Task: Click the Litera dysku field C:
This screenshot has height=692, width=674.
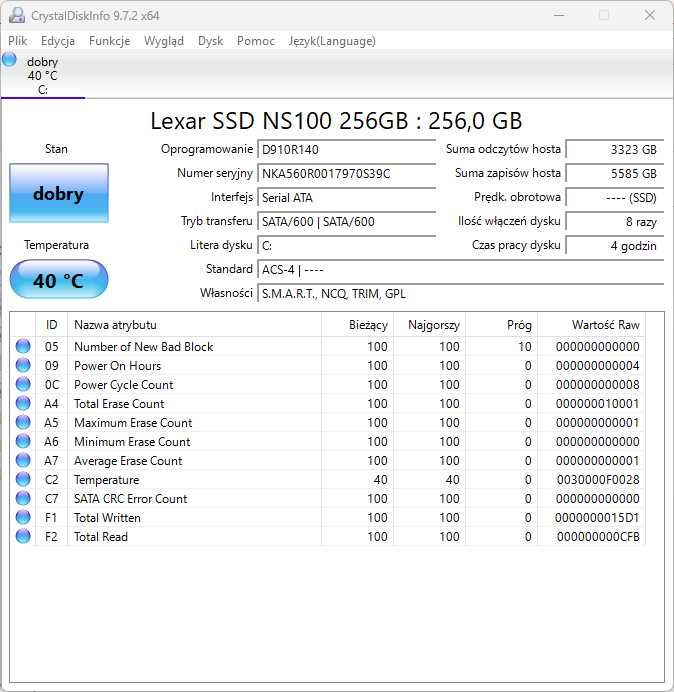Action: pyautogui.click(x=346, y=245)
